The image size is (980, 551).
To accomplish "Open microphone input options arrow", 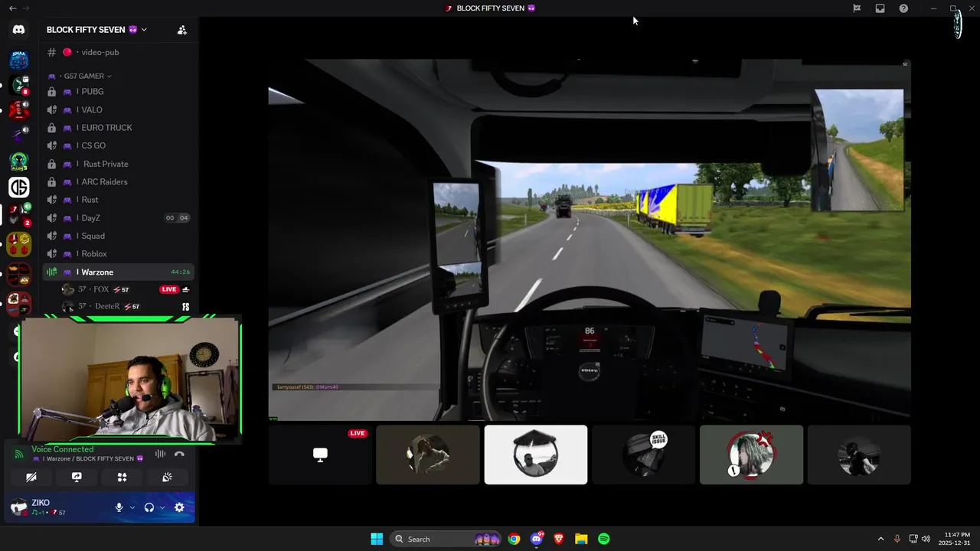I will [x=132, y=507].
